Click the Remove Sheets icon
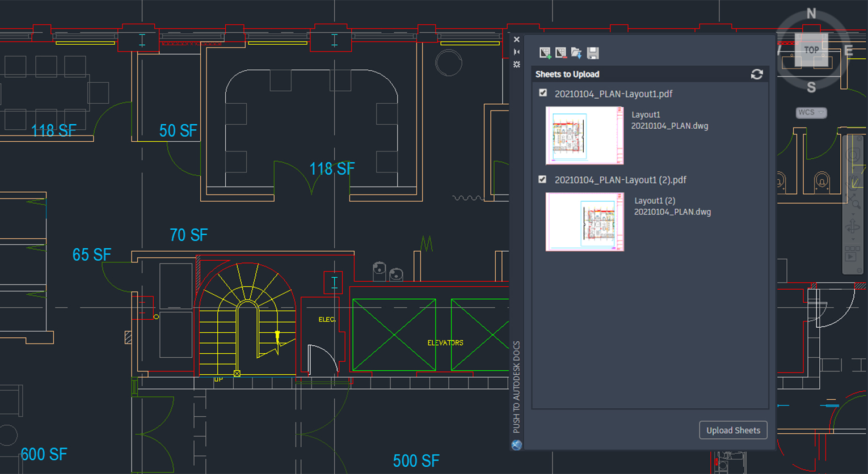The image size is (868, 474). pyautogui.click(x=561, y=53)
